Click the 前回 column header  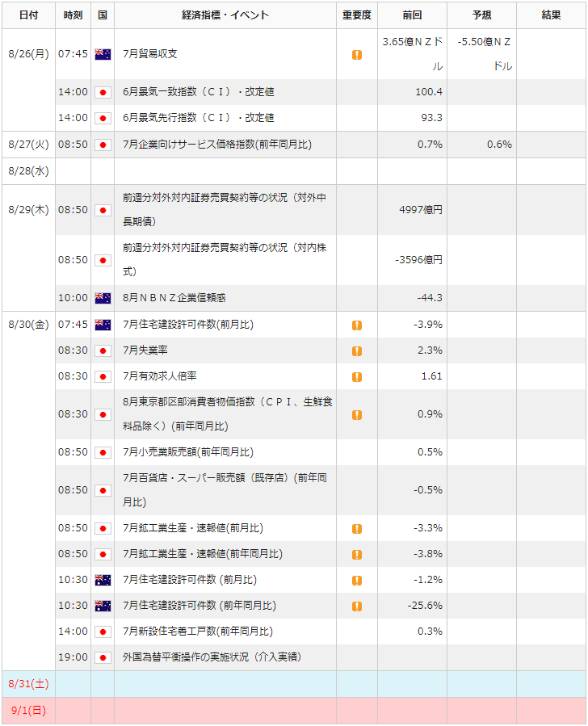point(412,15)
